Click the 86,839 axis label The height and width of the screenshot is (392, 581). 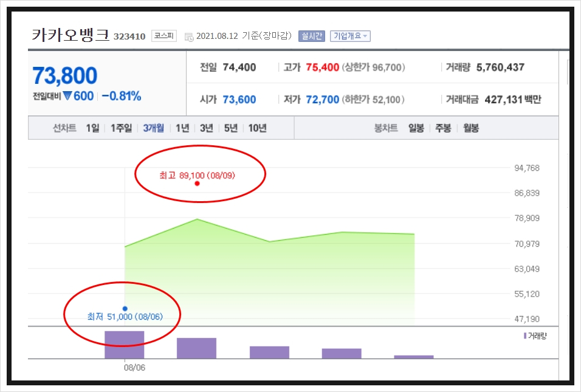(527, 193)
